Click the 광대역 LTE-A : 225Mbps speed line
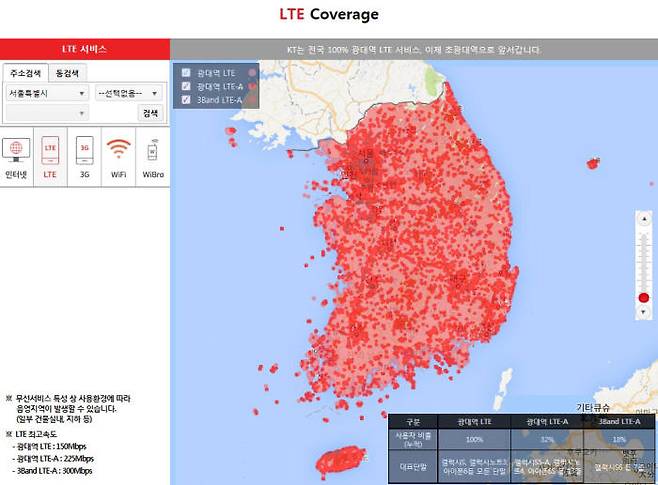Screen dimensions: 658x485 [x=55, y=459]
